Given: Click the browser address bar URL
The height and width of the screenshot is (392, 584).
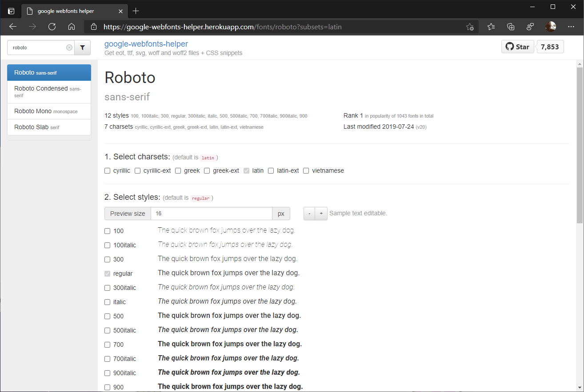Looking at the screenshot, I should 222,27.
